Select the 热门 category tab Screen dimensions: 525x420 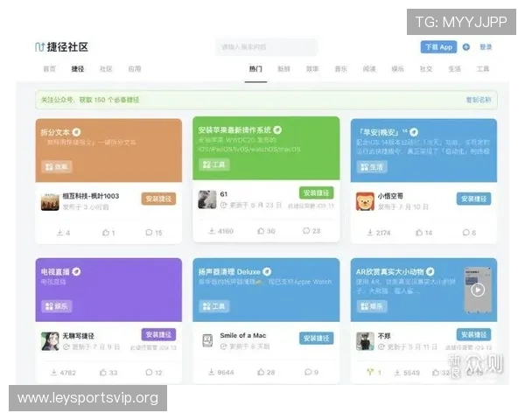(x=255, y=69)
